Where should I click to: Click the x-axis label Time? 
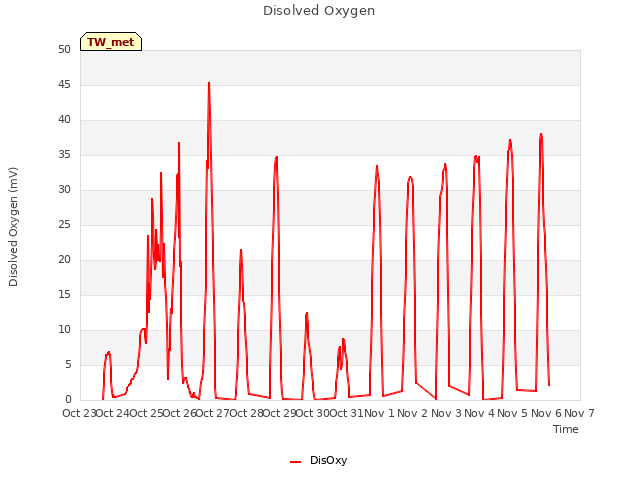(566, 429)
